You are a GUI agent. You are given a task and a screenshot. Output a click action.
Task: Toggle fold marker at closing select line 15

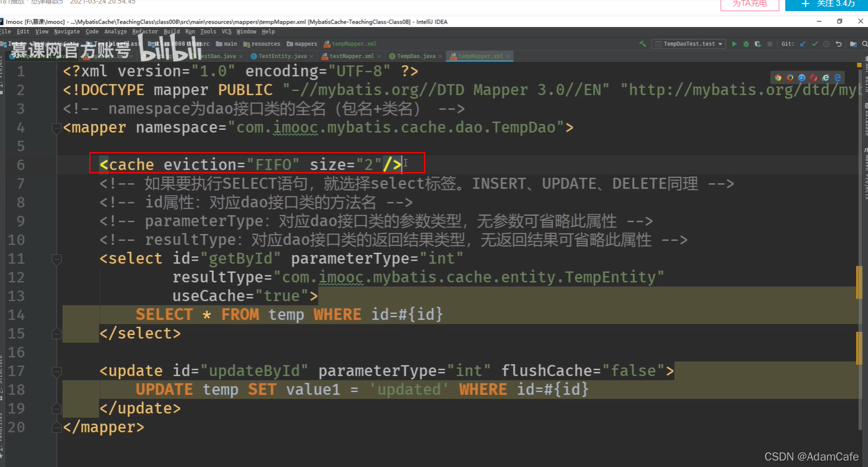click(x=57, y=333)
